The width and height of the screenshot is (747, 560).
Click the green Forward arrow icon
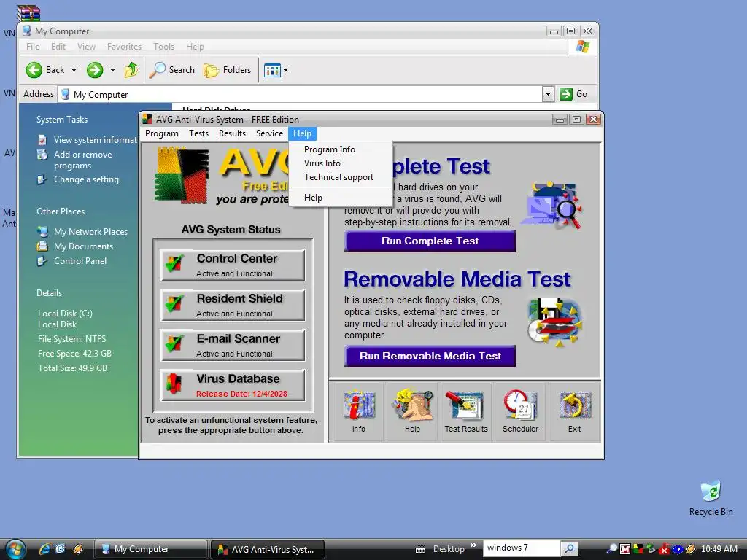tap(95, 70)
